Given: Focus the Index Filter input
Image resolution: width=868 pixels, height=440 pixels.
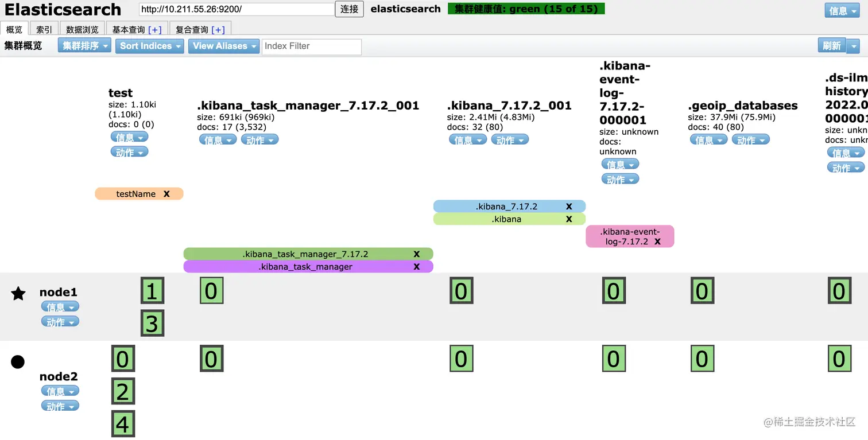Looking at the screenshot, I should 312,46.
